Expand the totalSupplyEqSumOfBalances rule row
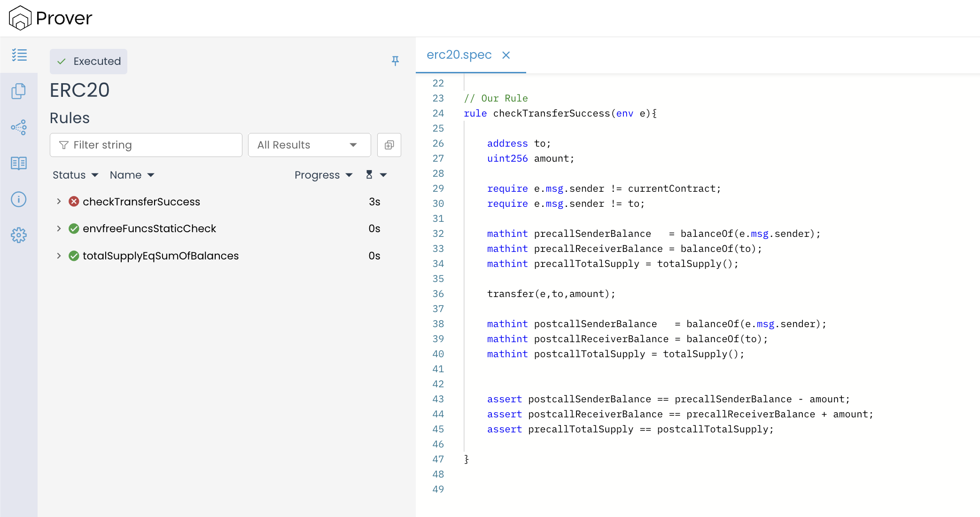Image resolution: width=980 pixels, height=517 pixels. point(59,256)
